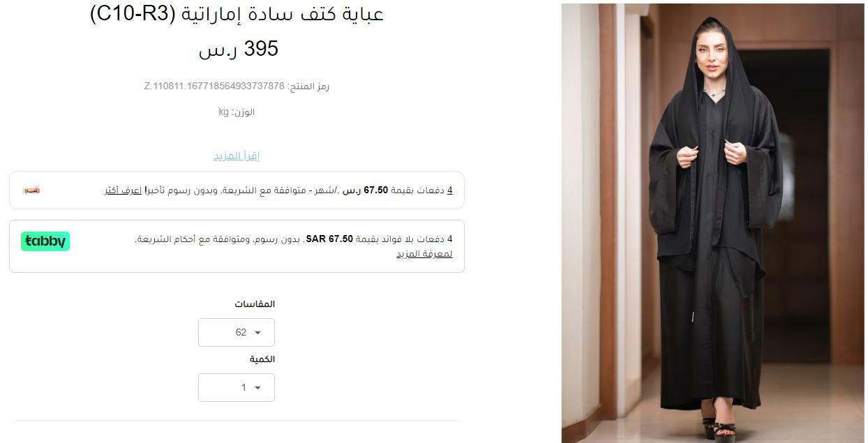
Task: Open the quantity dropdown showing 1
Action: point(237,387)
